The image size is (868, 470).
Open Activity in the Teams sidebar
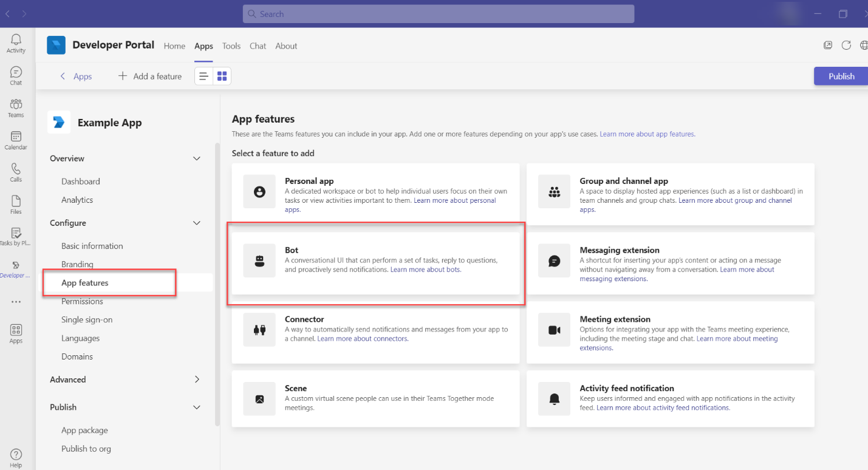pos(16,43)
